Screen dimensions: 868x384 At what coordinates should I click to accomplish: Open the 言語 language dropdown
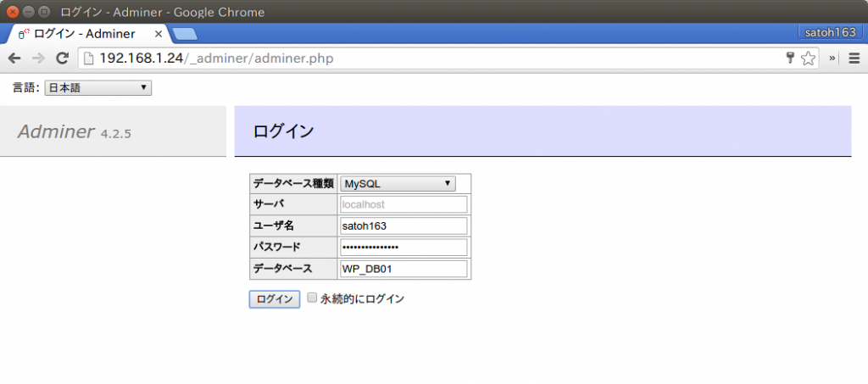coord(98,87)
